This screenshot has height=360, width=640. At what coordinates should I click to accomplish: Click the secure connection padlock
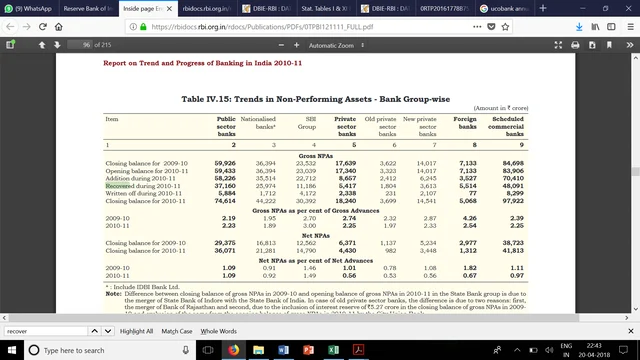[x=143, y=27]
